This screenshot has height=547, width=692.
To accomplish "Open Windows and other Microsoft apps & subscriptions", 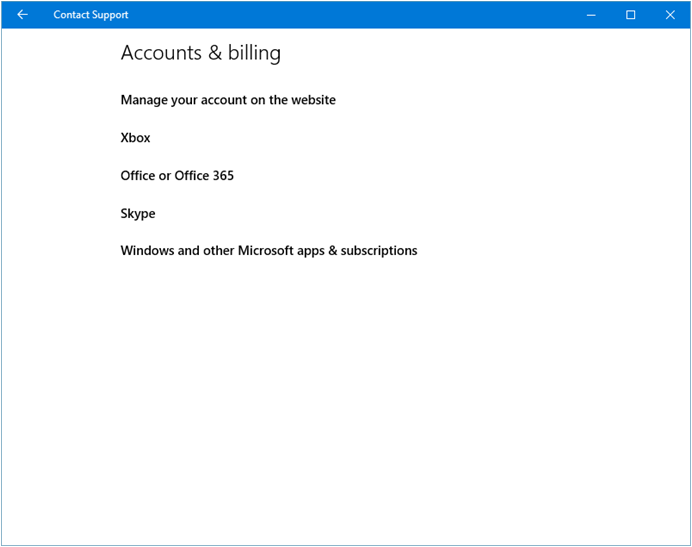I will [x=269, y=251].
